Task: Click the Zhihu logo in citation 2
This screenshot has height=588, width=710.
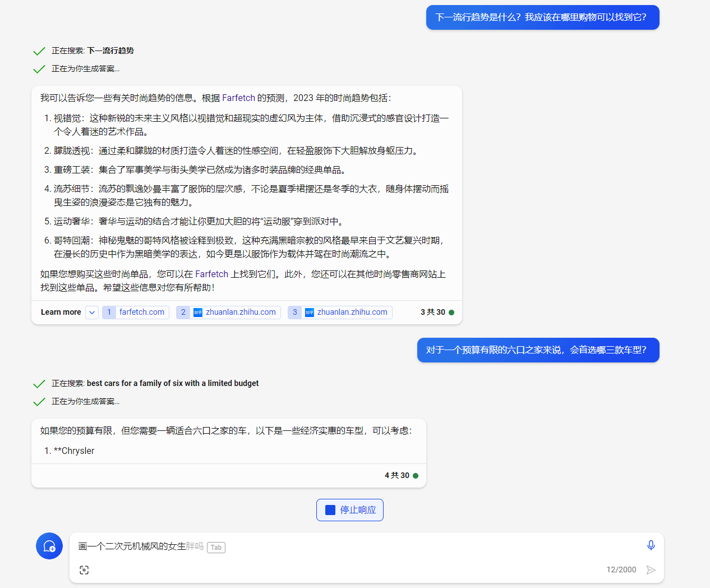Action: [x=198, y=312]
